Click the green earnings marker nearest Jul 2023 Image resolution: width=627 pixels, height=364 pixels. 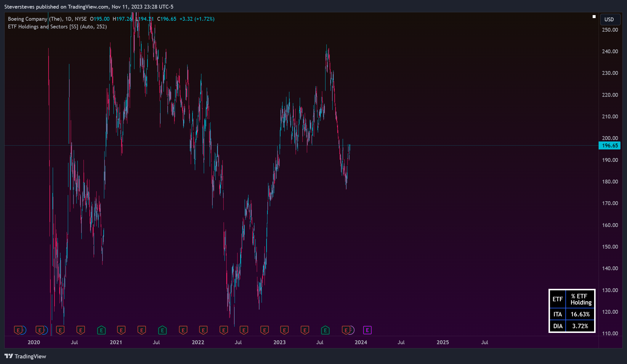pyautogui.click(x=325, y=330)
